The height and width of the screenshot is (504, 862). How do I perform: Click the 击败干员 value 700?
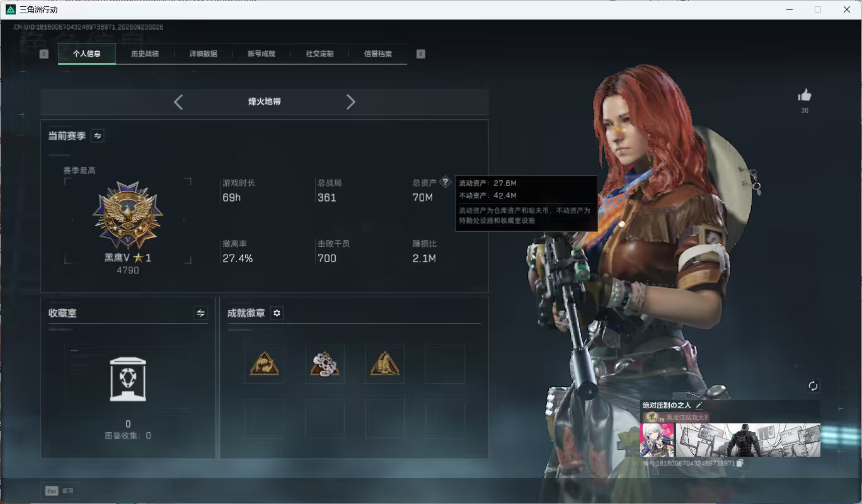(x=327, y=258)
